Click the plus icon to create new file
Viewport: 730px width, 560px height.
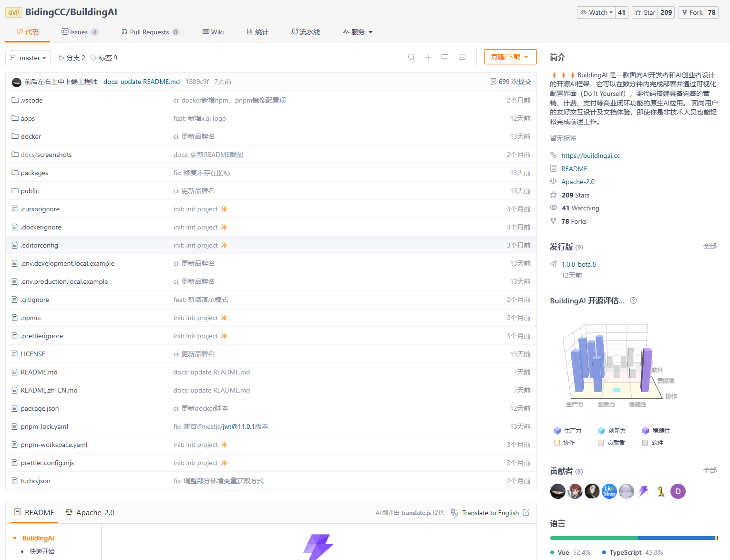tap(428, 57)
